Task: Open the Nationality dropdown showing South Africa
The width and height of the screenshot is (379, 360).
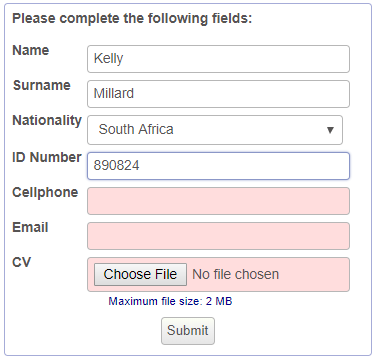Action: pos(215,130)
